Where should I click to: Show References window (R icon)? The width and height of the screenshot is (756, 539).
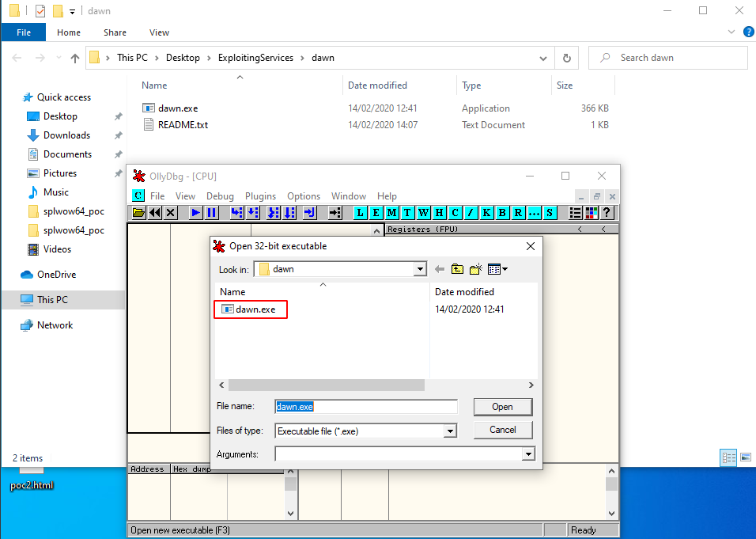[518, 212]
